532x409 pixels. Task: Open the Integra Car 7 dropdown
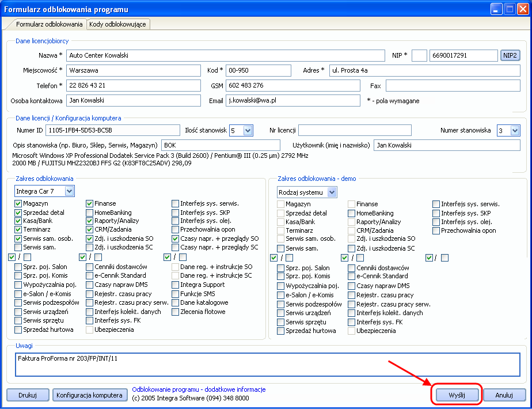click(69, 191)
